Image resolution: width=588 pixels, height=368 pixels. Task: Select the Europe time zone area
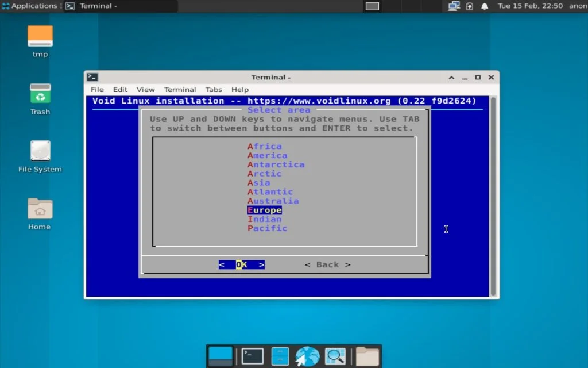point(264,210)
